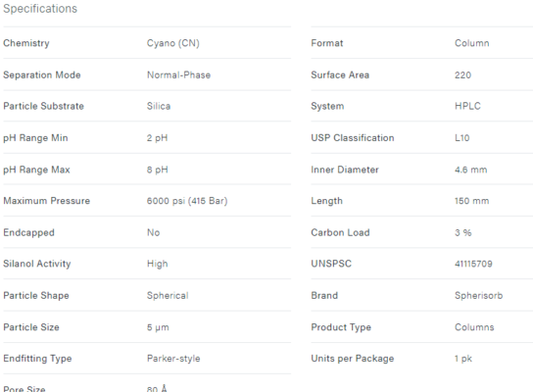This screenshot has width=533, height=392.
Task: Click the Separation Mode label
Action: pos(42,74)
